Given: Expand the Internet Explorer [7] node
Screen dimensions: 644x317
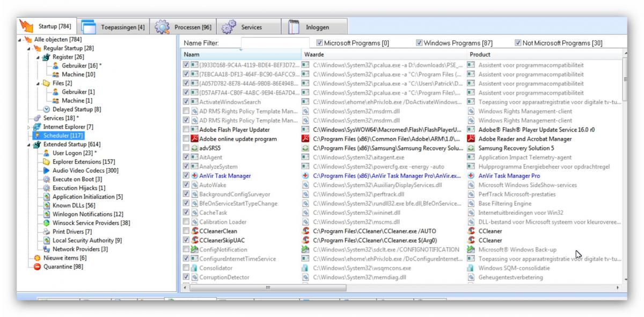Looking at the screenshot, I should coord(29,127).
